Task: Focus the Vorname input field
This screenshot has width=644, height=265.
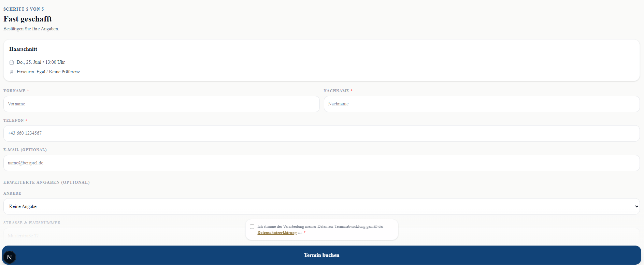Action: coord(161,104)
